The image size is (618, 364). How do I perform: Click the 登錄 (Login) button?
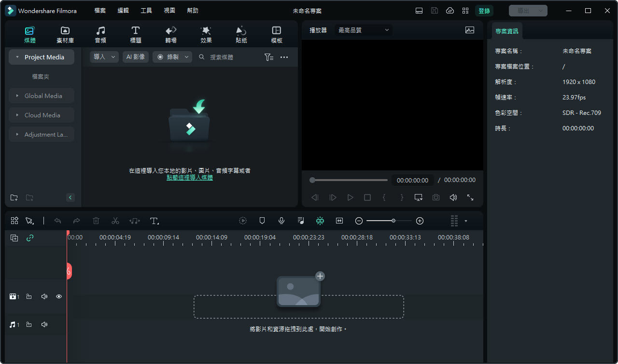(x=484, y=10)
